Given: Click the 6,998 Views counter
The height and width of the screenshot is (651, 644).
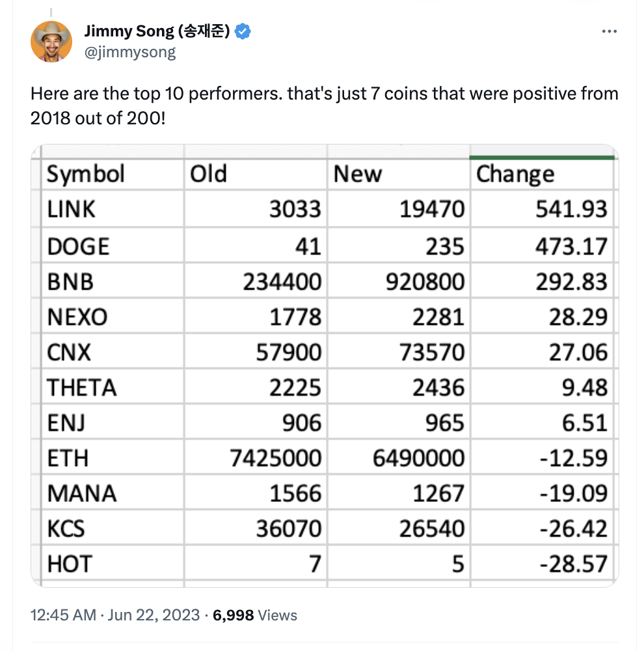Looking at the screenshot, I should pyautogui.click(x=255, y=615).
